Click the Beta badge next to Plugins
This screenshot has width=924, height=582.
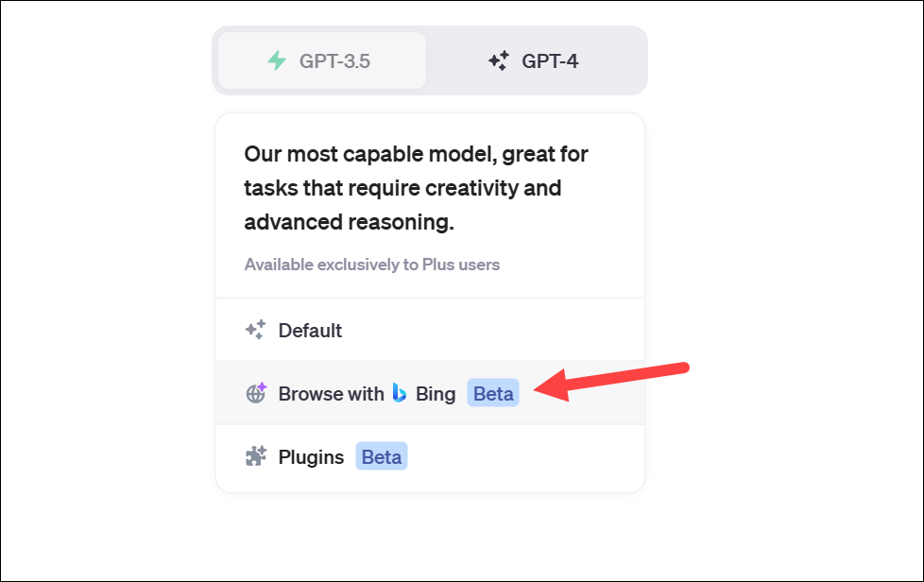pos(382,456)
